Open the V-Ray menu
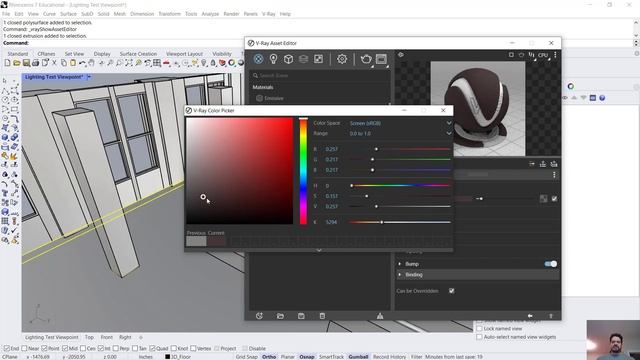This screenshot has height=360, width=640. click(269, 14)
